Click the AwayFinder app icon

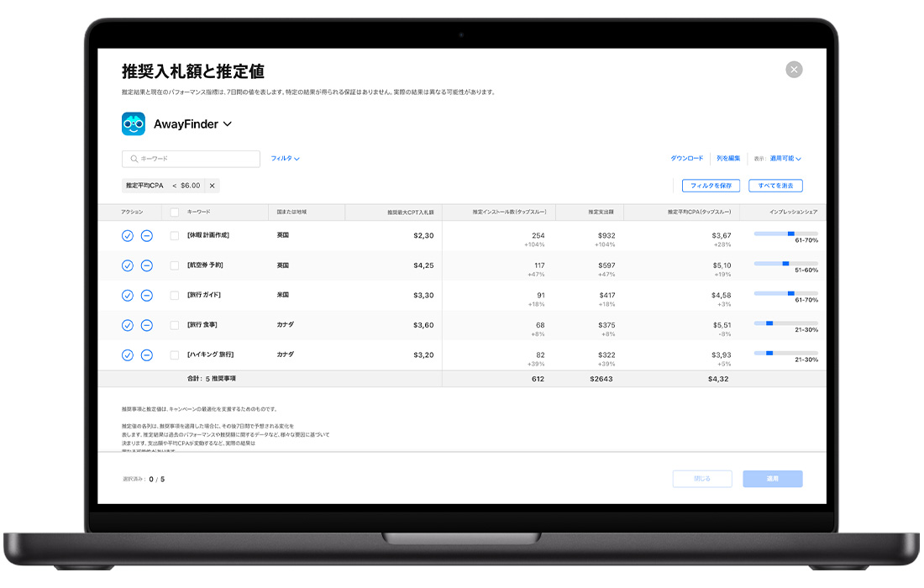[134, 124]
